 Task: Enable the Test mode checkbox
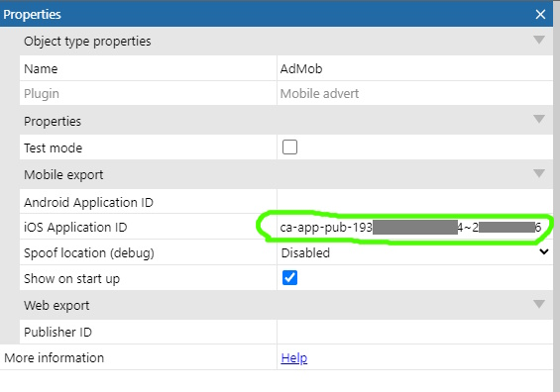point(289,147)
